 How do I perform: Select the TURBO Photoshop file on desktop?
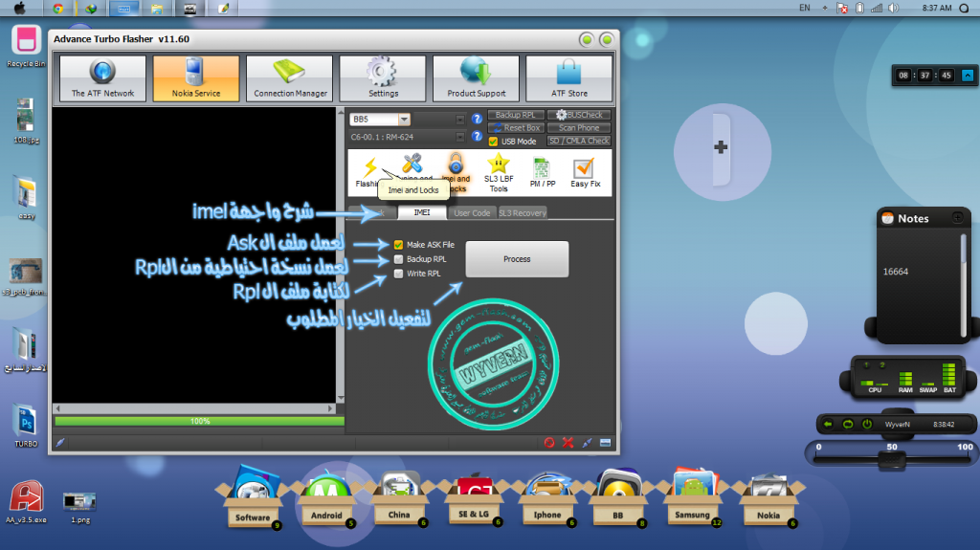[x=26, y=426]
